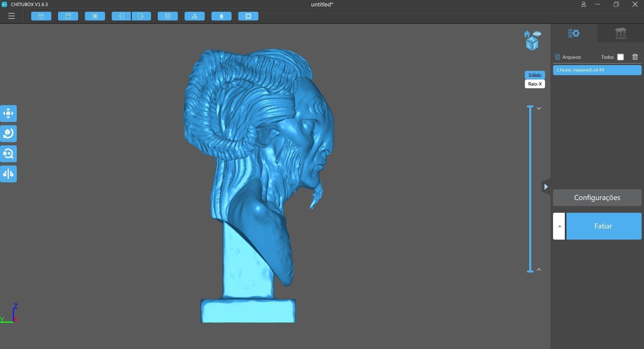Open Configurações
This screenshot has height=349, width=644.
pyautogui.click(x=597, y=198)
